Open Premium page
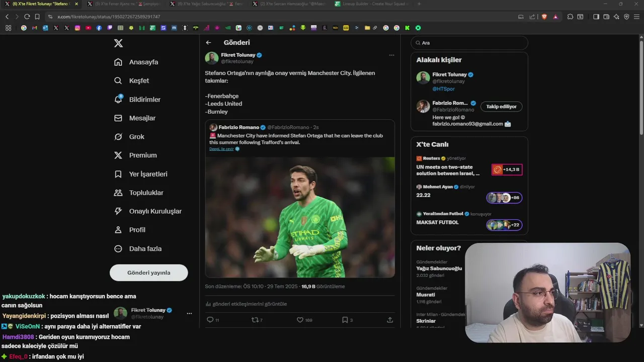Viewport: 644px width, 362px height. tap(135, 155)
